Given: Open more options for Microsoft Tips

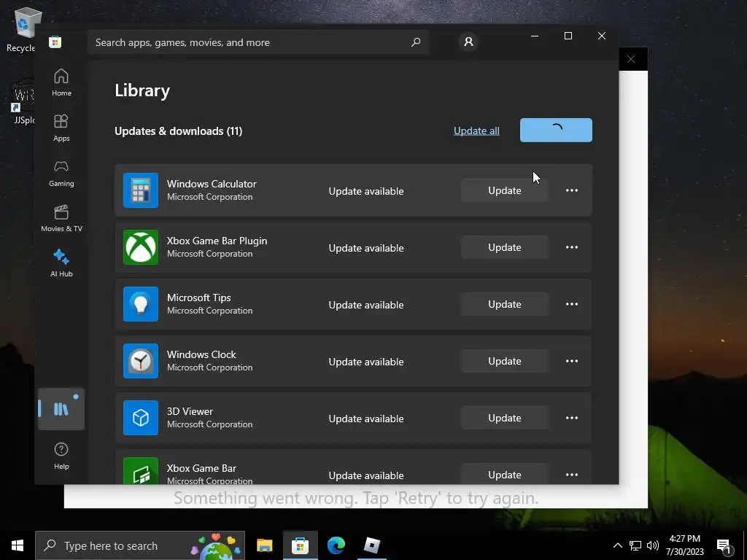Looking at the screenshot, I should [x=572, y=304].
